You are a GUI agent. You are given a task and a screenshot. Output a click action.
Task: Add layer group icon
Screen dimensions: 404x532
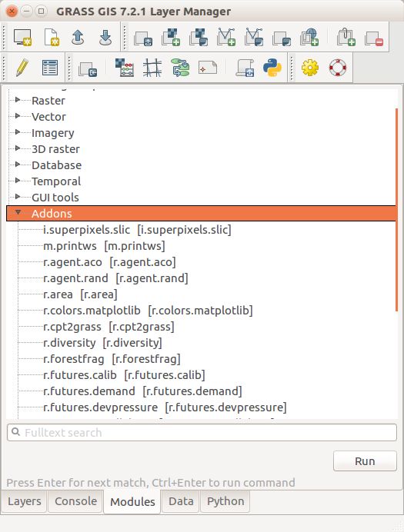[x=346, y=37]
